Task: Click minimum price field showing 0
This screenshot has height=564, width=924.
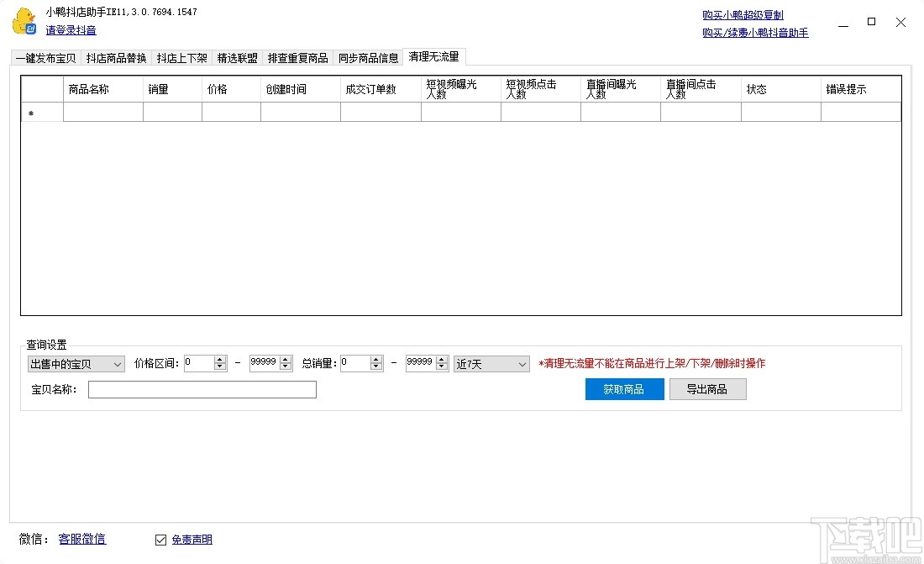Action: coord(198,363)
